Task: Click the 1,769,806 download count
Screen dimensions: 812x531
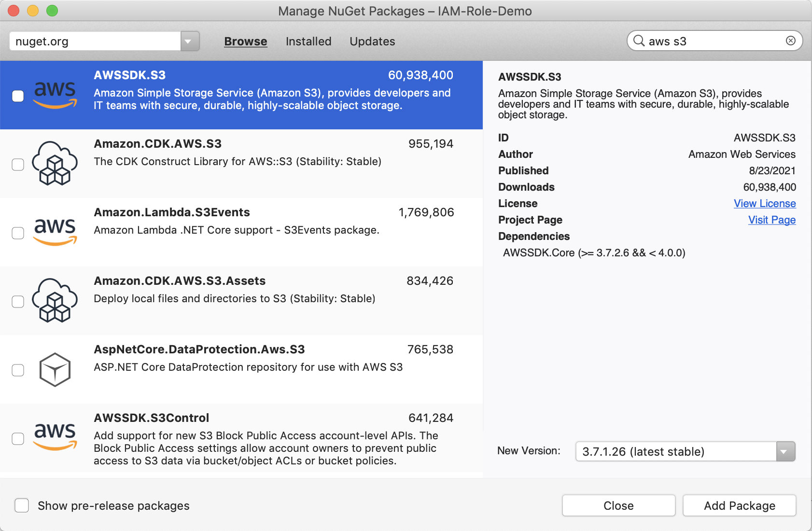Action: pyautogui.click(x=426, y=212)
